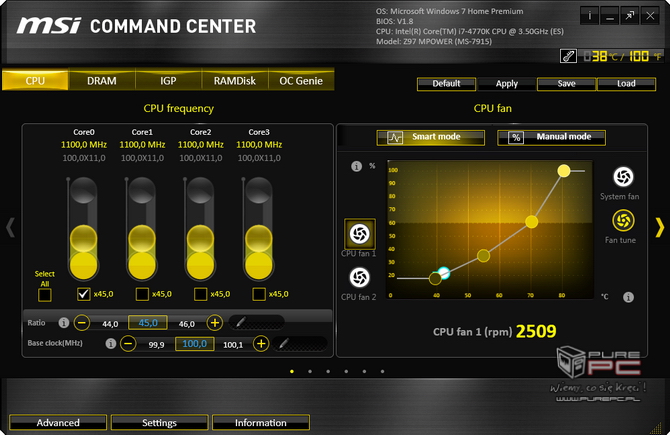The height and width of the screenshot is (435, 670).
Task: Select the 100,1 base clock value
Action: (x=233, y=345)
